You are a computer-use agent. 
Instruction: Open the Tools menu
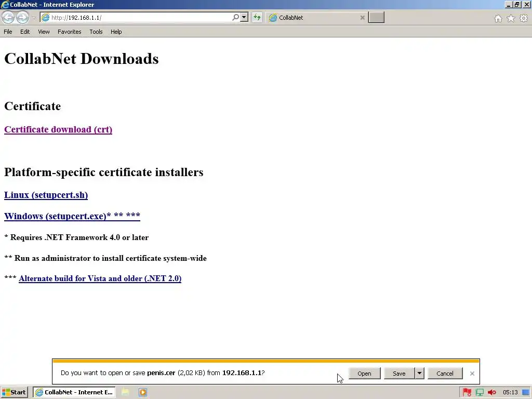[96, 32]
